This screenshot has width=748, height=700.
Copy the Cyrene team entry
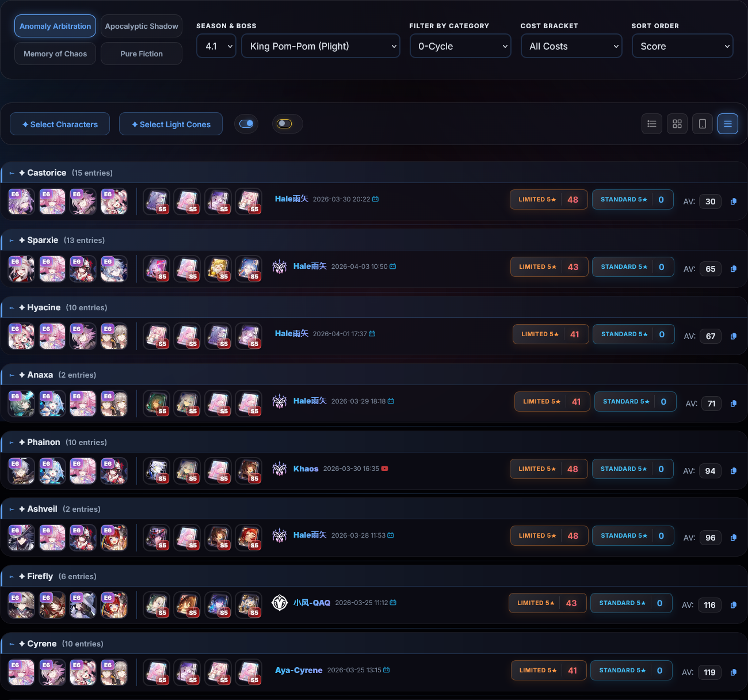click(x=734, y=672)
